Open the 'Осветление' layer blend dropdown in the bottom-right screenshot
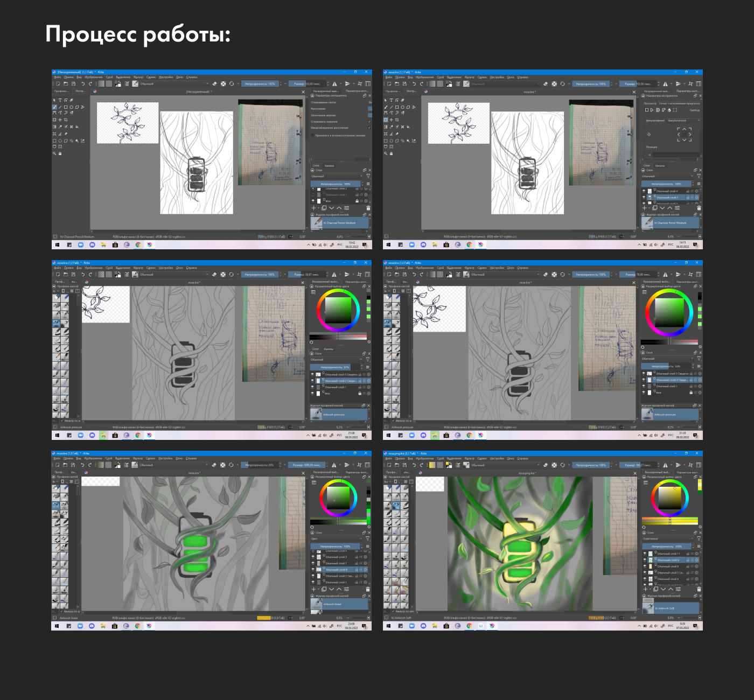This screenshot has width=754, height=700. tap(667, 538)
